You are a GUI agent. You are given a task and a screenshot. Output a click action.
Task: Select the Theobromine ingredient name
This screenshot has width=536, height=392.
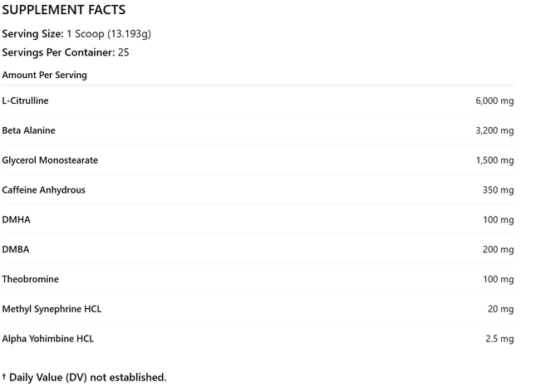tap(31, 279)
